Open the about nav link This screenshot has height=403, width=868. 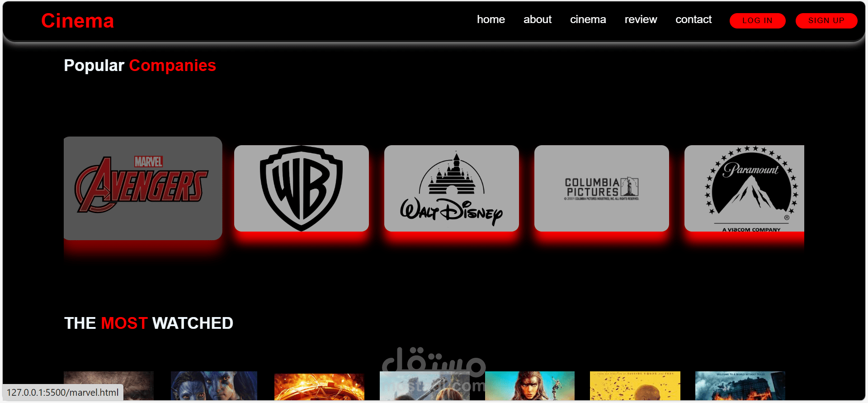(538, 19)
